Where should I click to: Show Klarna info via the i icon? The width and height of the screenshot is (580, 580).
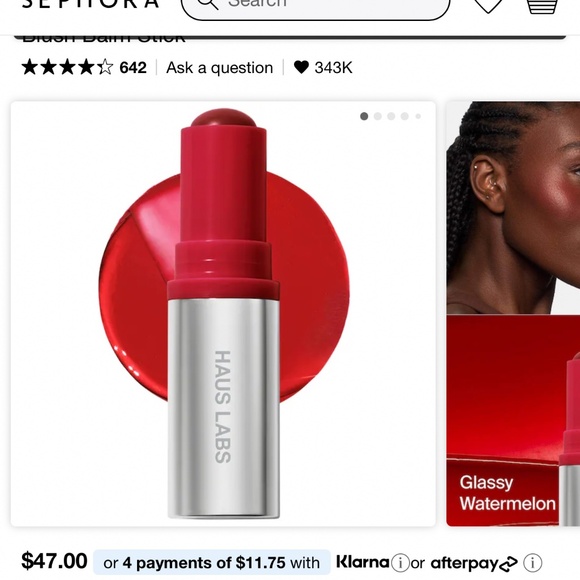pyautogui.click(x=399, y=563)
